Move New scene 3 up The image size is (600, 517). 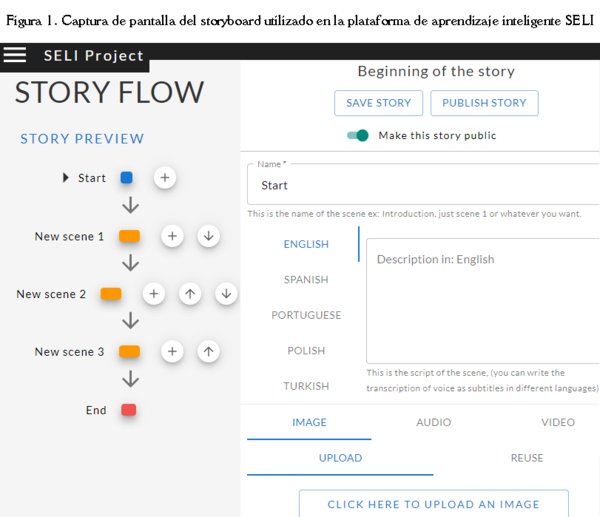208,352
